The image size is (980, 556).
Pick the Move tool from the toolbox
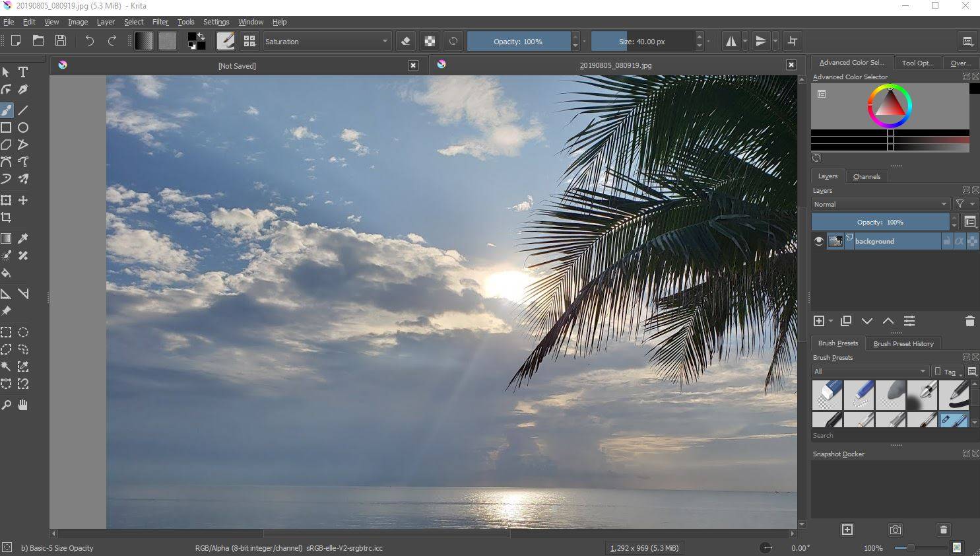(x=23, y=199)
